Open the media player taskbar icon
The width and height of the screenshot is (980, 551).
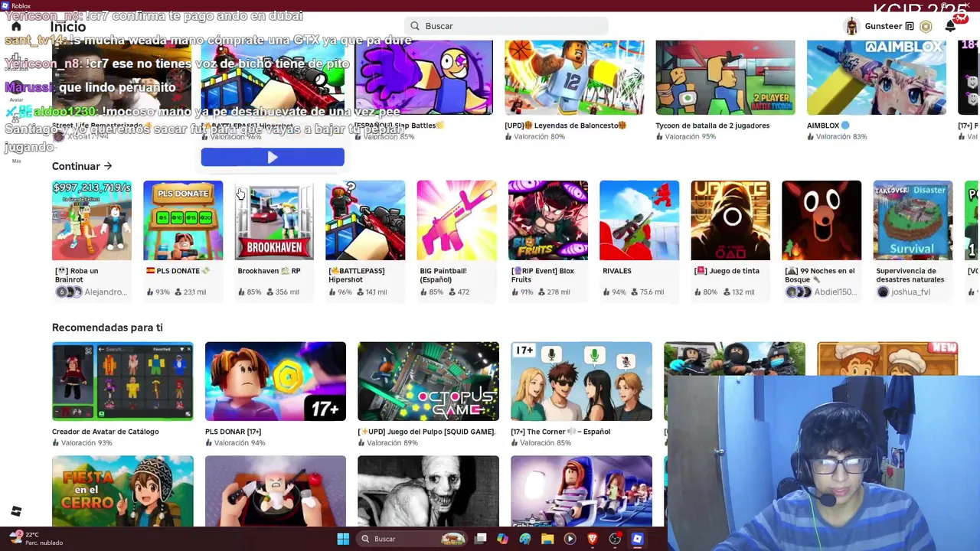[570, 539]
